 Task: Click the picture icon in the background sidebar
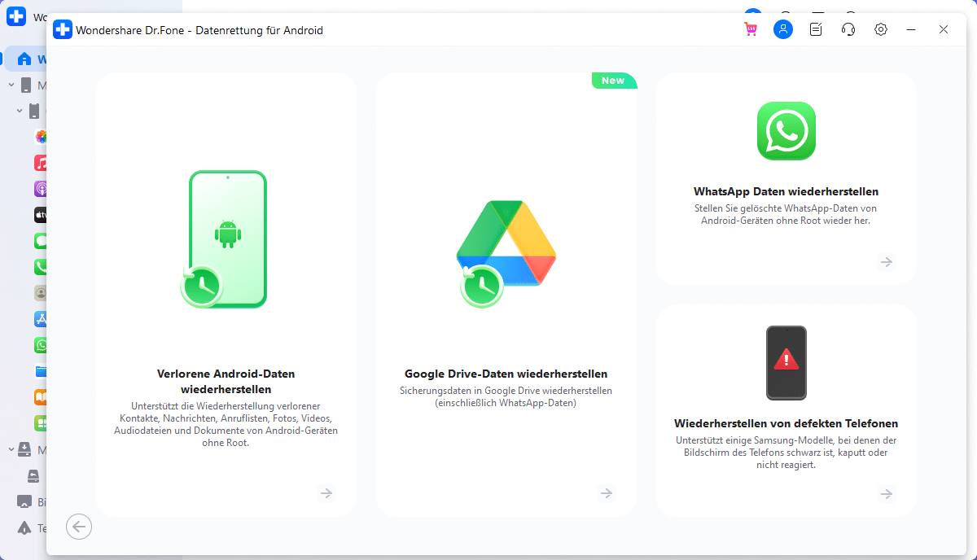tap(24, 502)
